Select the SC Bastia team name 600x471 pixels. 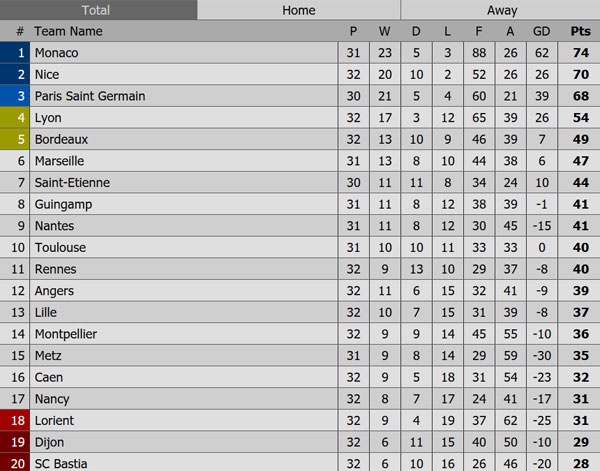61,463
